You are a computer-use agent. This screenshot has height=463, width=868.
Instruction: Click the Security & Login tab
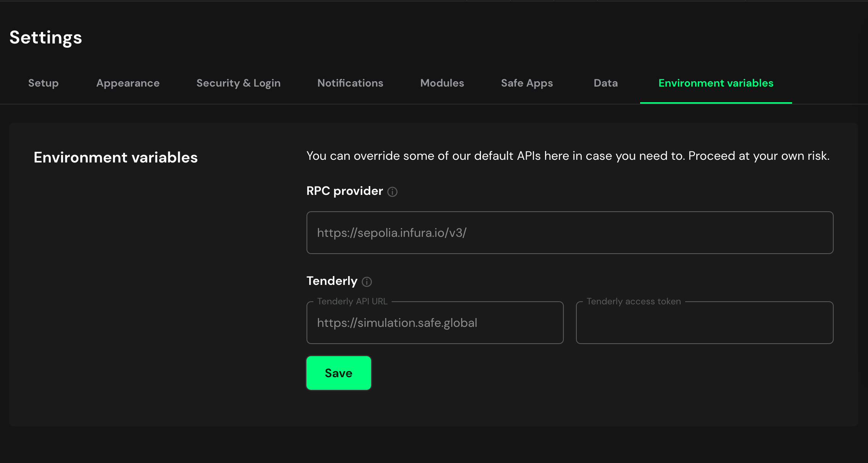pos(238,83)
